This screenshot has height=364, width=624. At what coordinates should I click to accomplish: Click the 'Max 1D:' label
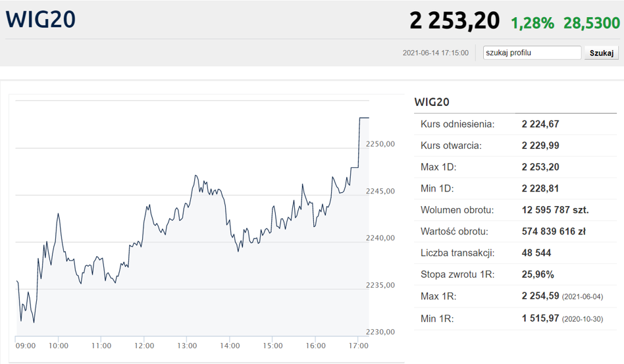[438, 167]
